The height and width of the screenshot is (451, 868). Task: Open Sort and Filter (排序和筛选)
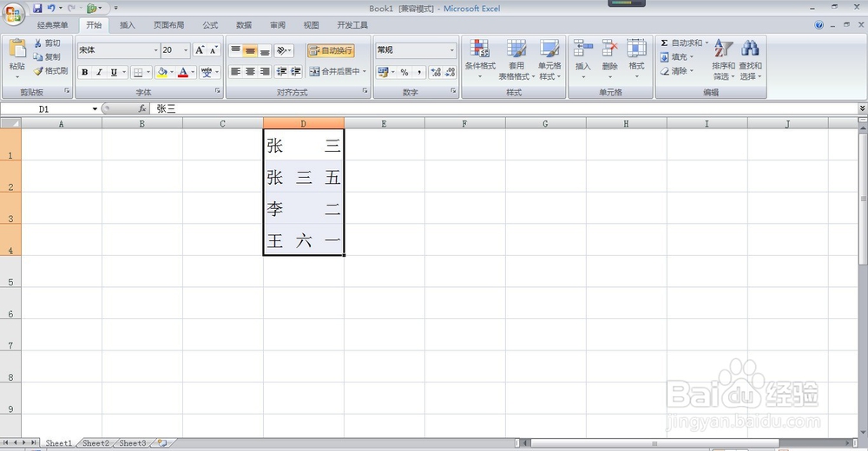point(723,60)
